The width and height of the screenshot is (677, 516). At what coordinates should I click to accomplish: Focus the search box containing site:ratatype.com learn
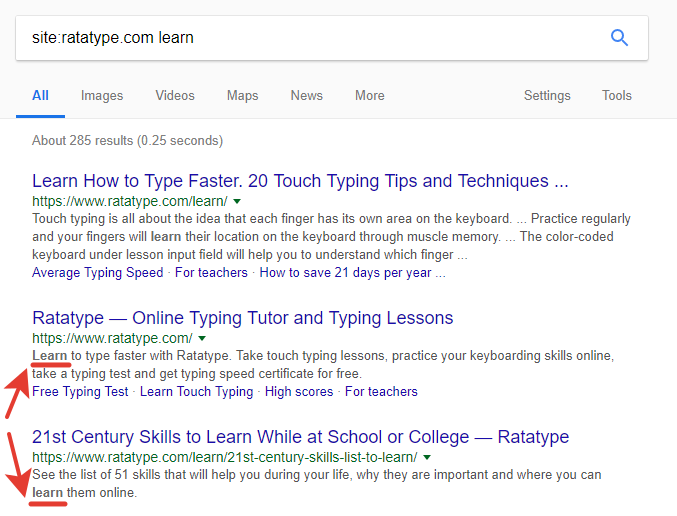click(x=332, y=38)
